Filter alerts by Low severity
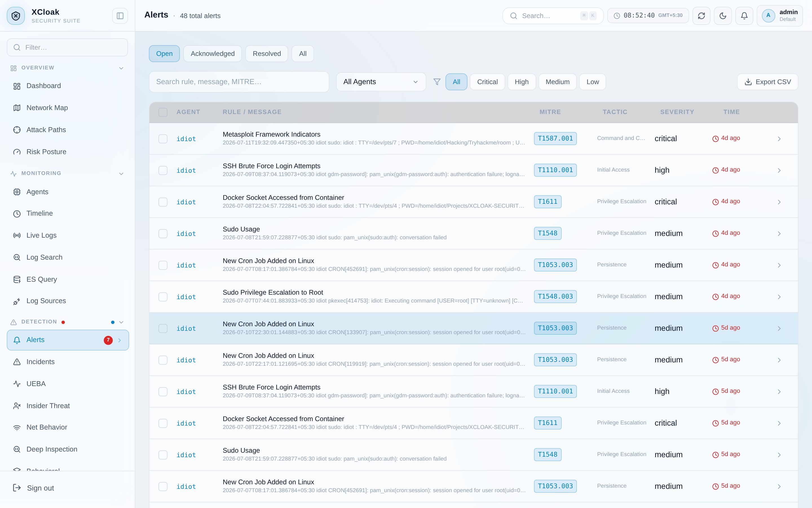812x508 pixels. (593, 82)
